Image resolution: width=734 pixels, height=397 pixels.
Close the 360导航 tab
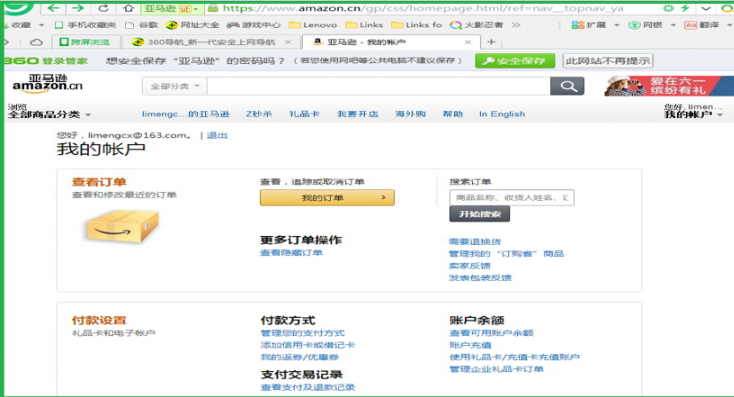tap(288, 42)
